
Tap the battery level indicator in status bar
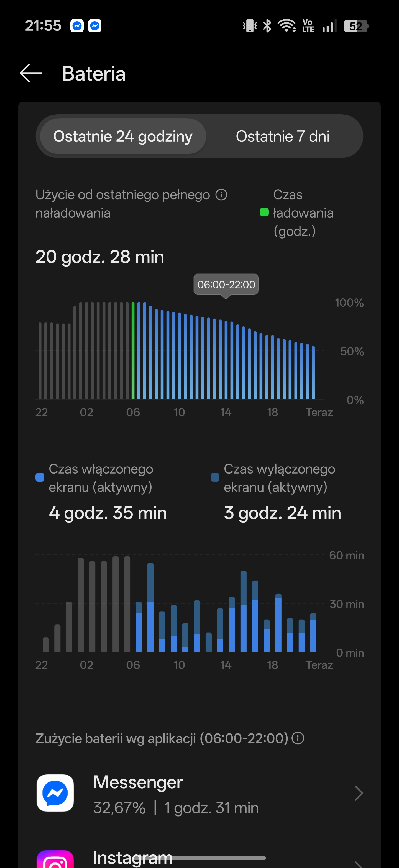click(x=355, y=26)
